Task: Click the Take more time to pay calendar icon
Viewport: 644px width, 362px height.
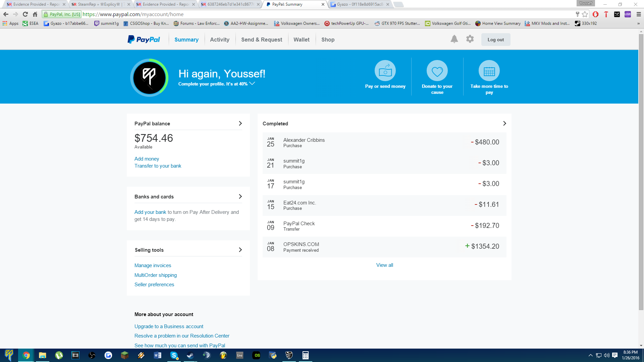Action: click(489, 71)
